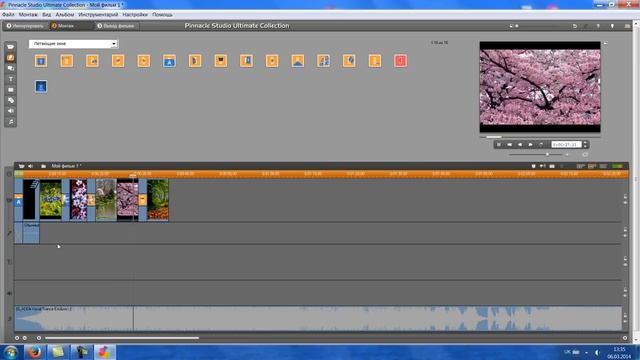Image resolution: width=640 pixels, height=360 pixels.
Task: Click the system tray volume icon
Action: [x=597, y=352]
